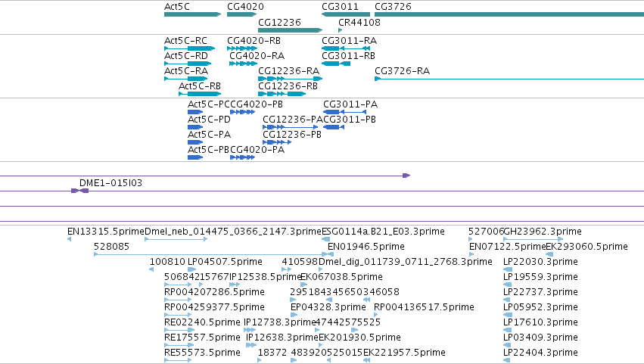Select transcript Act5C-RB

(x=200, y=94)
